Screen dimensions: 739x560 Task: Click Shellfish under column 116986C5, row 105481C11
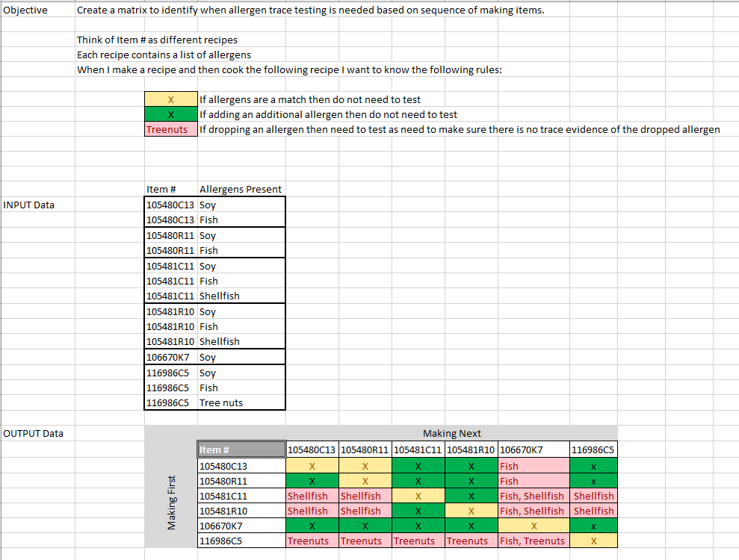point(593,496)
